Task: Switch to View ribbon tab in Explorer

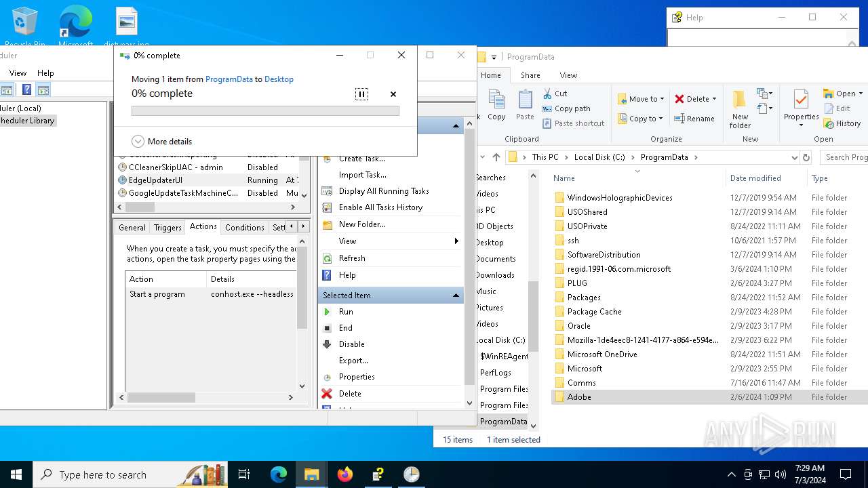Action: pos(568,75)
